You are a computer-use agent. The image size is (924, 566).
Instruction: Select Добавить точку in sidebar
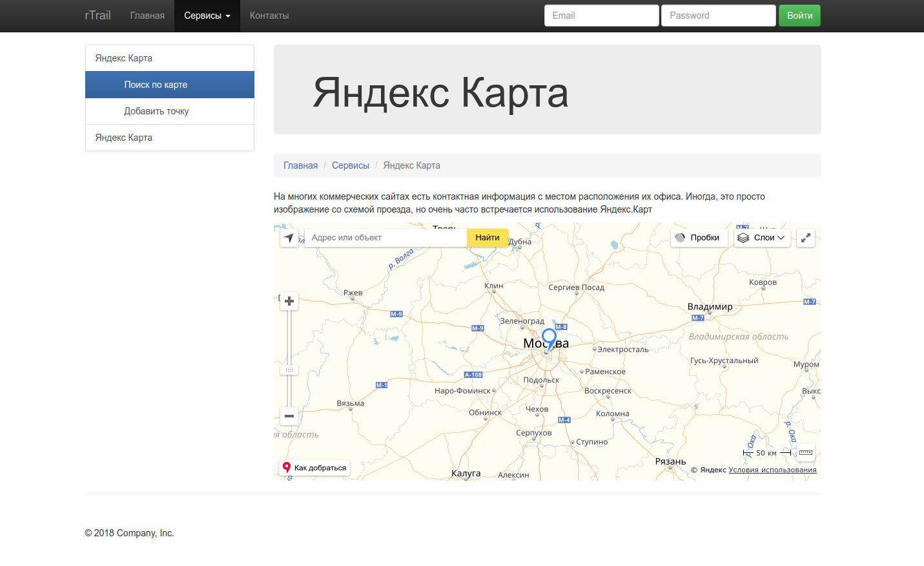170,111
